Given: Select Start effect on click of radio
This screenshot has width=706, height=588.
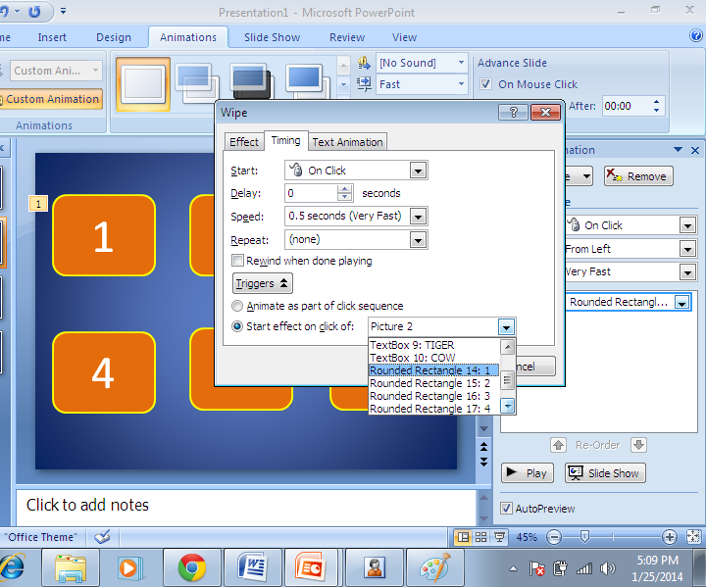Looking at the screenshot, I should coord(237,326).
